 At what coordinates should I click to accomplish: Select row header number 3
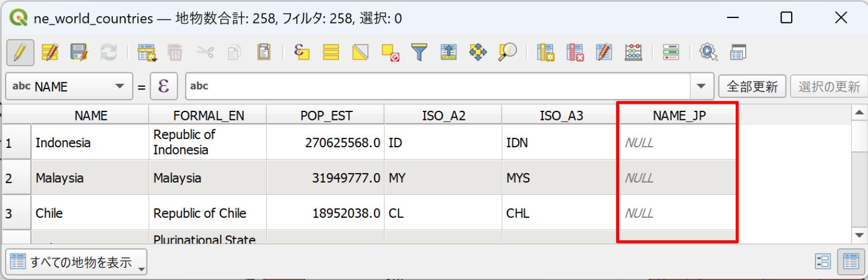(17, 213)
